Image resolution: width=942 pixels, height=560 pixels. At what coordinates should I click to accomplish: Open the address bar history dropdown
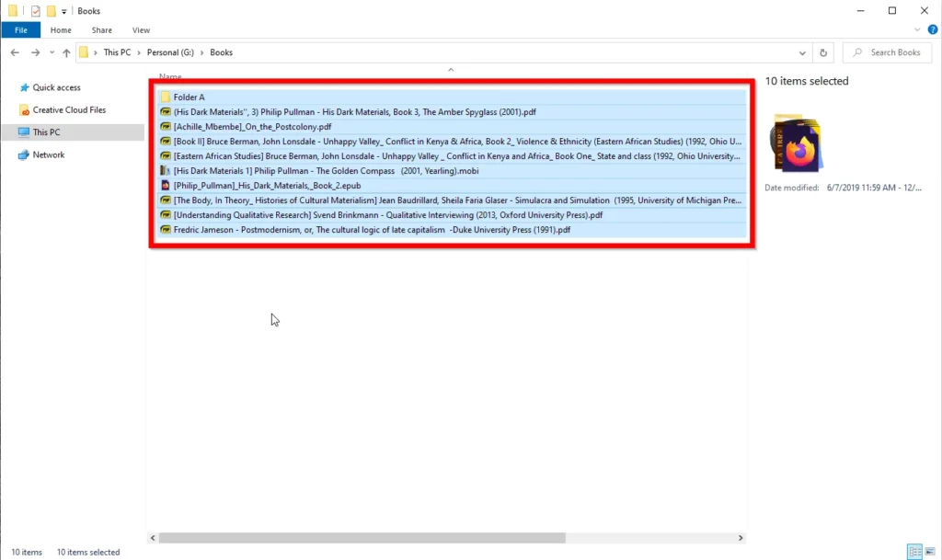[x=801, y=52]
